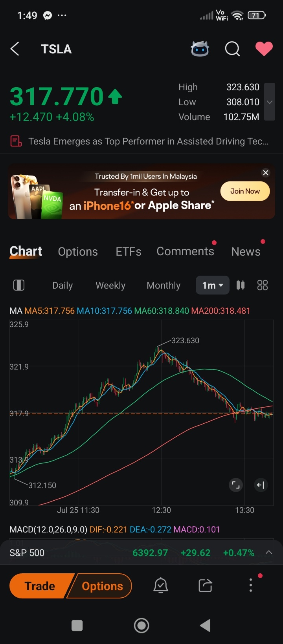Jump chart to latest candle
This screenshot has width=283, height=644.
click(x=261, y=485)
